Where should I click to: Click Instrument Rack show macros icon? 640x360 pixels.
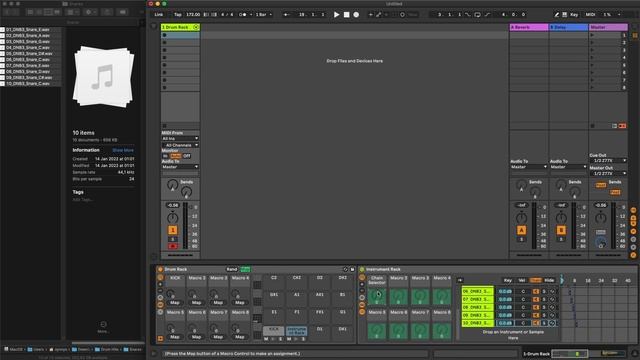point(362,278)
